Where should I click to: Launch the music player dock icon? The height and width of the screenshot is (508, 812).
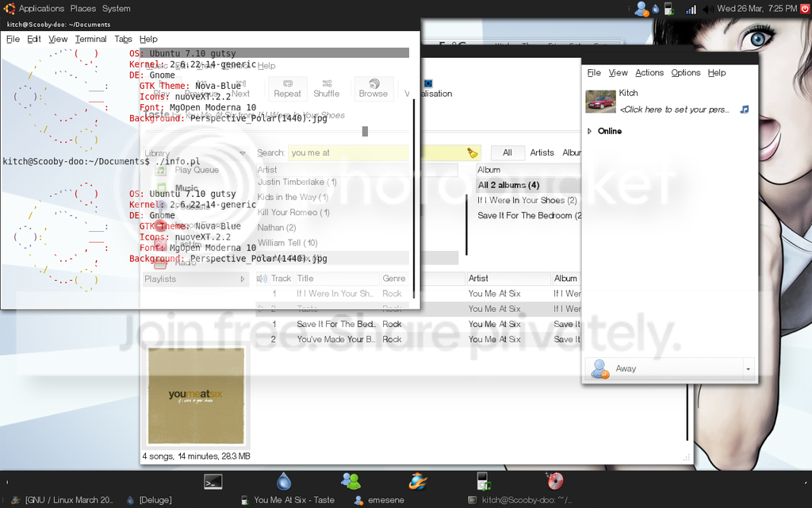tap(484, 481)
